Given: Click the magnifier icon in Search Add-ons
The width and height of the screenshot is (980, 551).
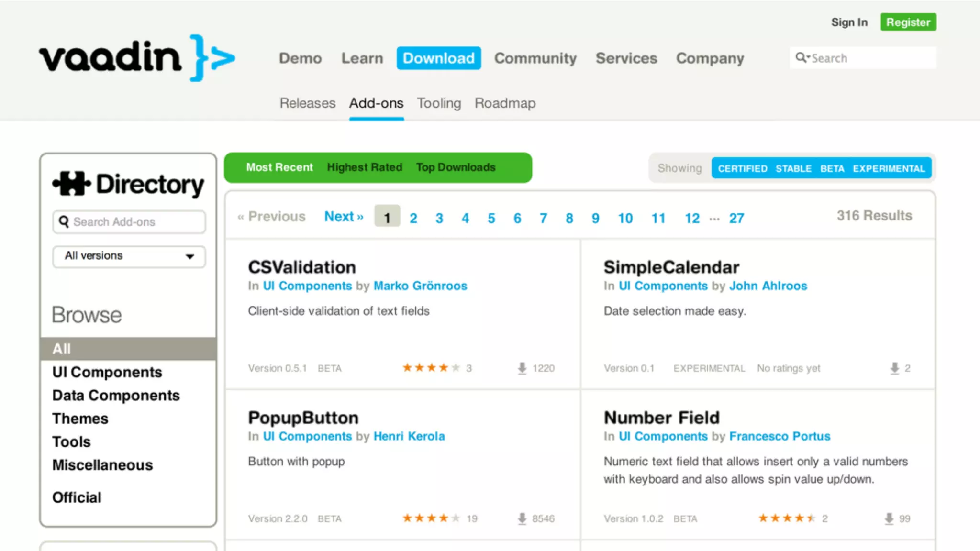Looking at the screenshot, I should click(x=64, y=221).
